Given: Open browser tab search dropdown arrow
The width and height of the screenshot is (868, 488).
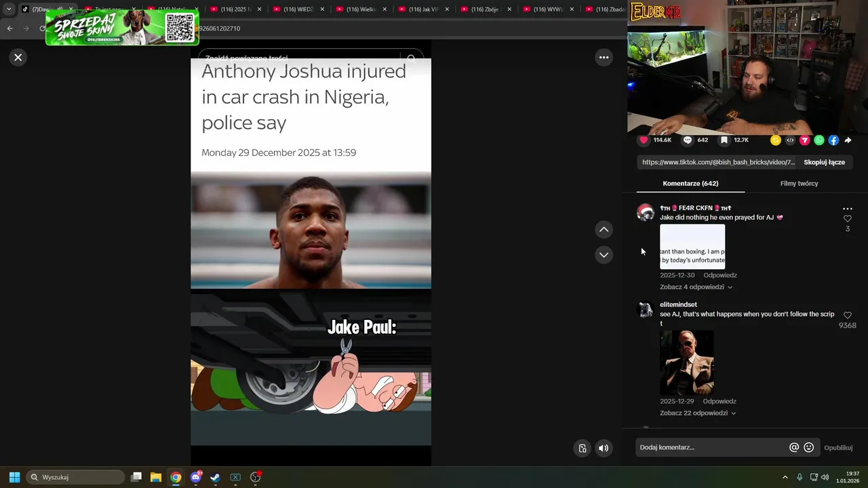Looking at the screenshot, I should (9, 9).
